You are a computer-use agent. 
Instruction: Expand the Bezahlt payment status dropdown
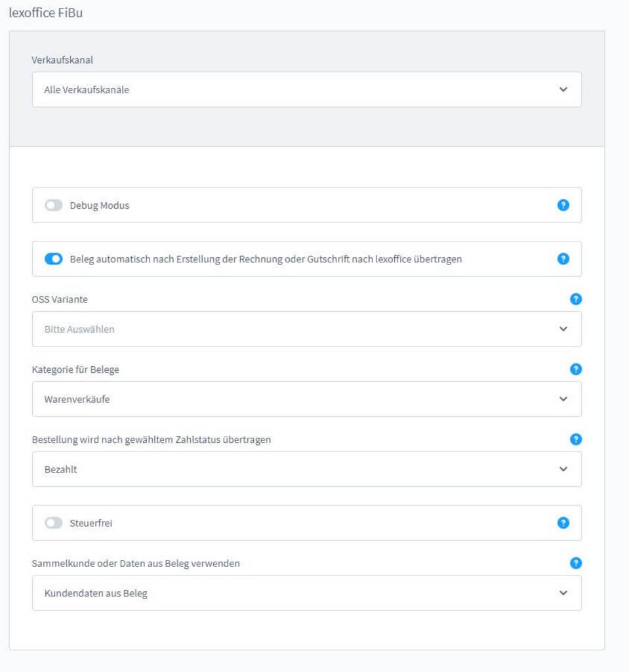[x=306, y=469]
